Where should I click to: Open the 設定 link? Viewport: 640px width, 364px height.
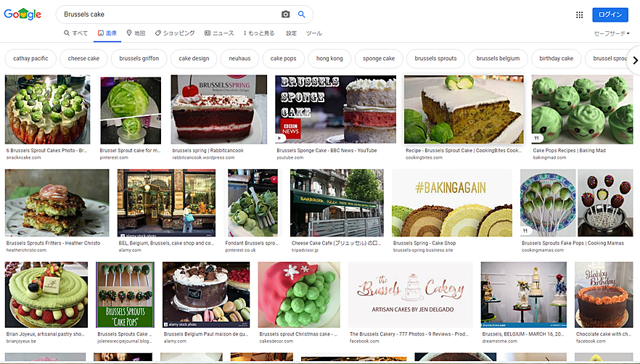point(291,33)
